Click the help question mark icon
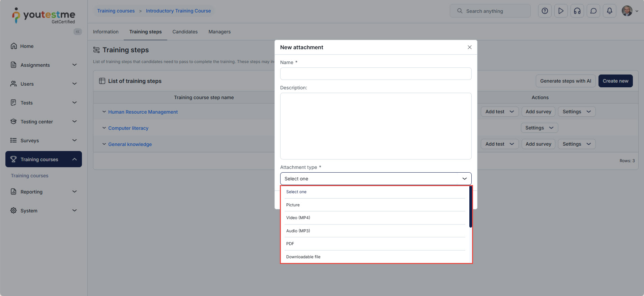 click(545, 11)
